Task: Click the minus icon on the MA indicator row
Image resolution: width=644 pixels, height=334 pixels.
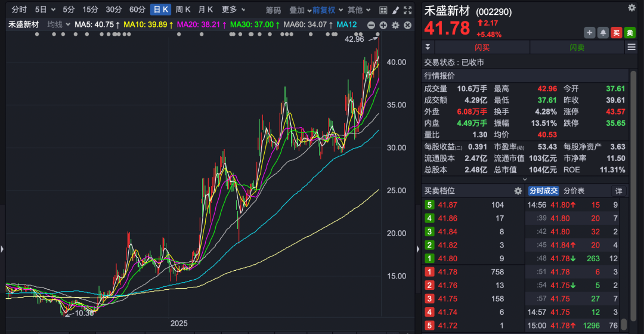Action: point(371,24)
